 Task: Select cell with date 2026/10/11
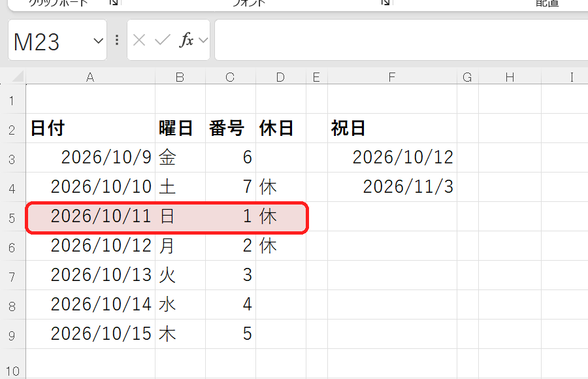pos(90,216)
